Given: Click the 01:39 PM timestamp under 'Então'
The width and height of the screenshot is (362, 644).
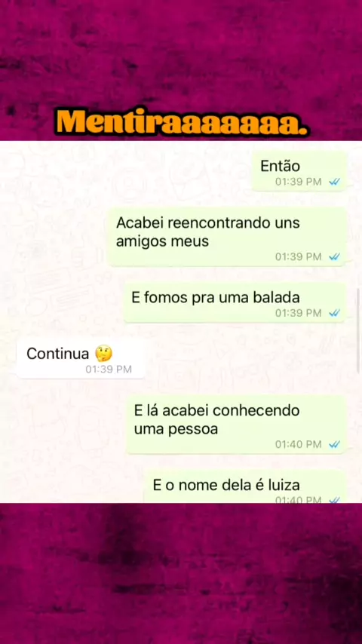Looking at the screenshot, I should (x=299, y=182).
